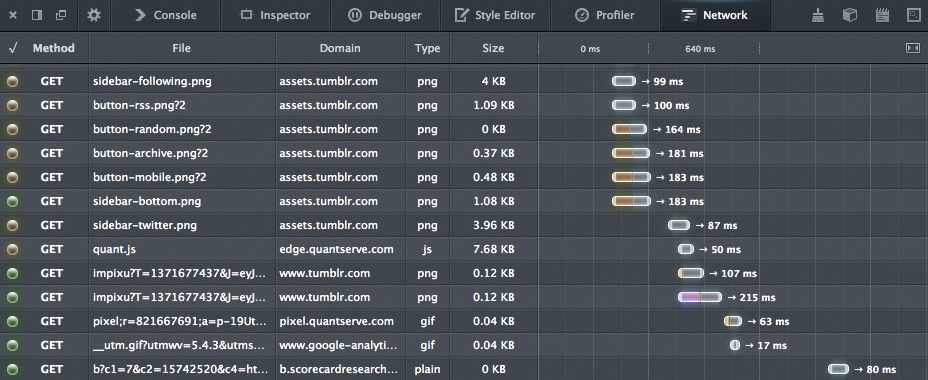This screenshot has width=928, height=380.
Task: Select the sidebar-bottom.png request
Action: (x=464, y=201)
